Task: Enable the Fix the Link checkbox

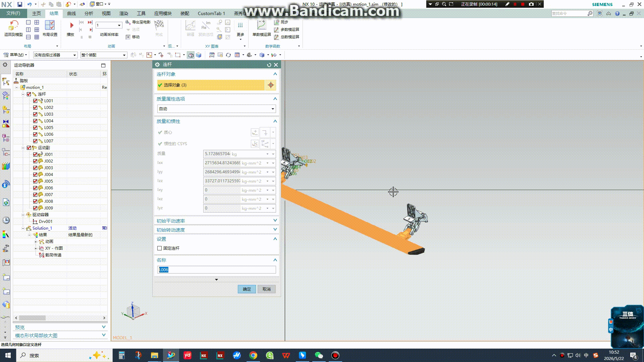Action: (160, 248)
